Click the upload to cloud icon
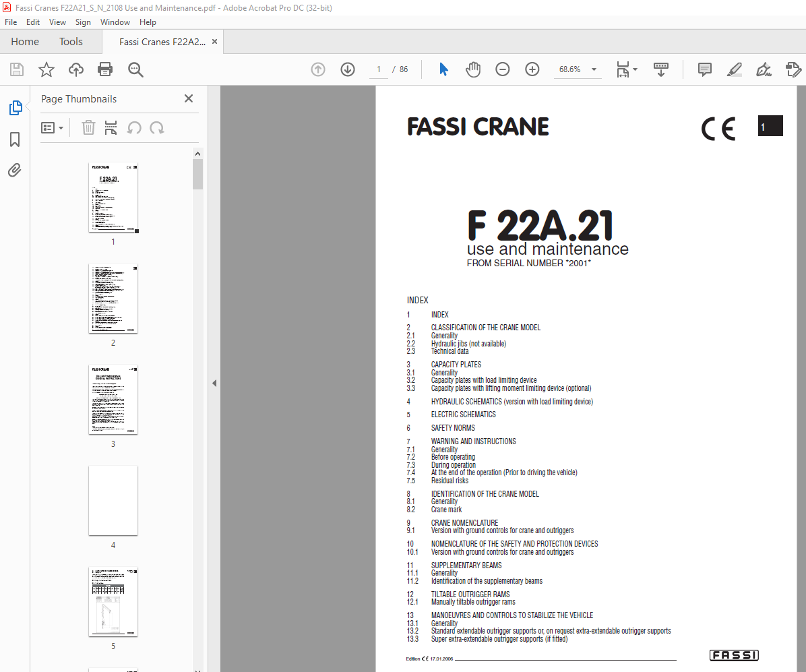The image size is (806, 672). 76,69
